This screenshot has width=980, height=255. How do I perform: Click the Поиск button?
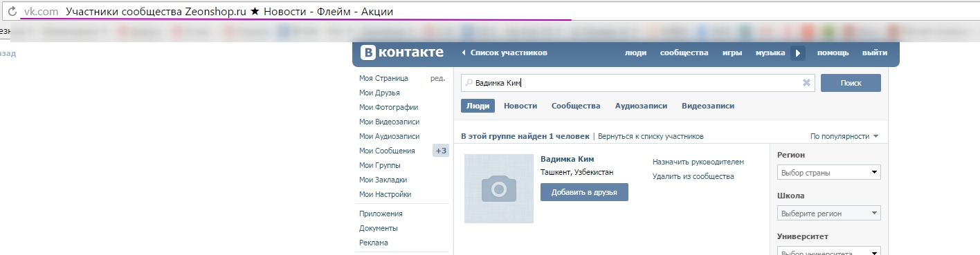click(851, 83)
